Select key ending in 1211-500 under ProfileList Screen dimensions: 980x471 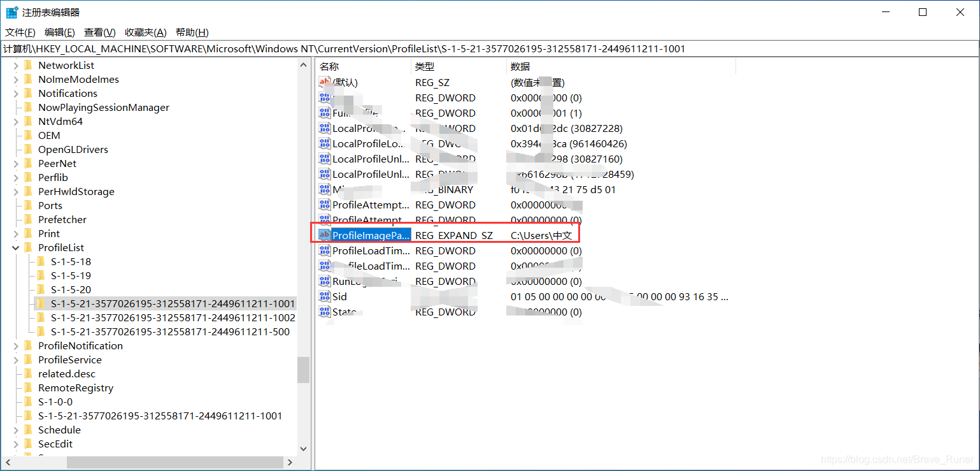point(170,331)
